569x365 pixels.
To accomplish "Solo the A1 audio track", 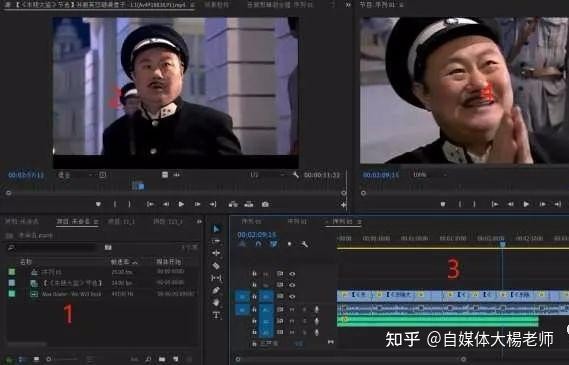I will coord(304,309).
